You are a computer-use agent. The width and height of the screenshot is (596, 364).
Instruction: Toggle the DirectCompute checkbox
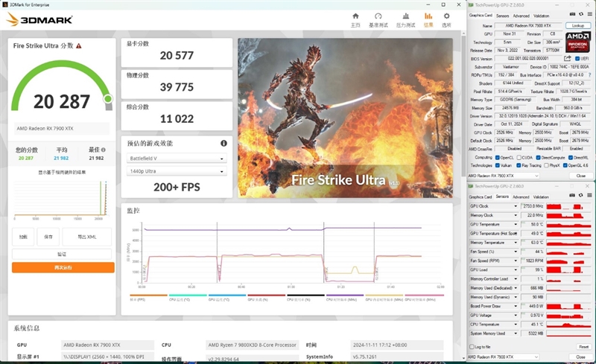pyautogui.click(x=538, y=157)
